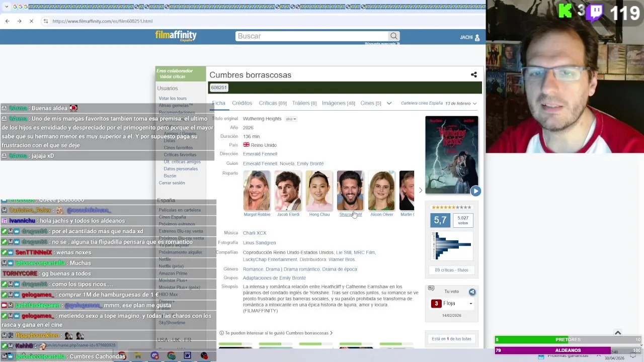Viewport: 644px width, 362px height.
Task: Switch to the Ficha tab
Action: coord(218,103)
